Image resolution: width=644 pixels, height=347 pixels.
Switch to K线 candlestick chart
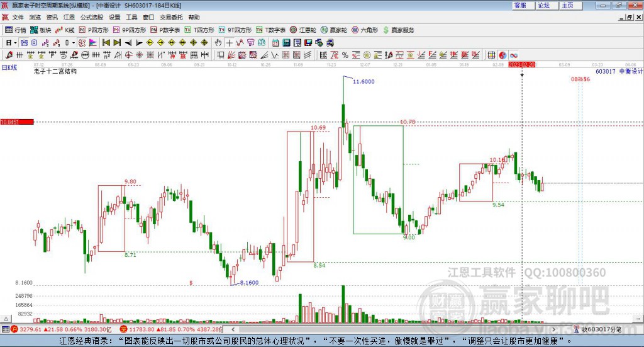(65, 30)
